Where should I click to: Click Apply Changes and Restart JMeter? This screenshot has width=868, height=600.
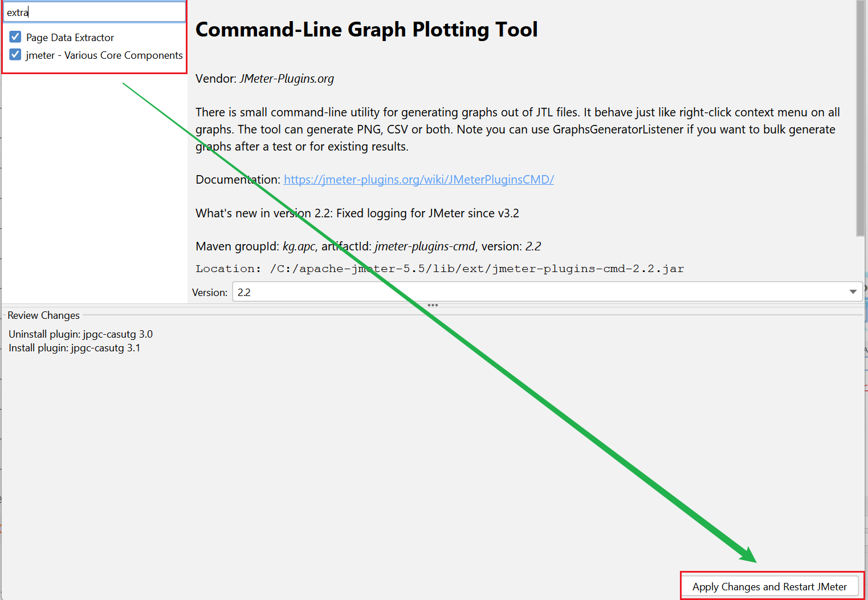769,586
